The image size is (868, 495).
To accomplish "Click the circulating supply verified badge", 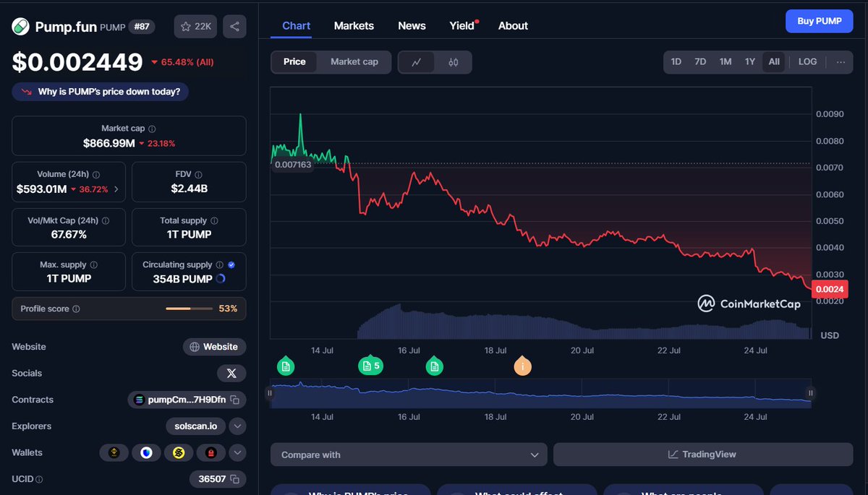I will [231, 265].
